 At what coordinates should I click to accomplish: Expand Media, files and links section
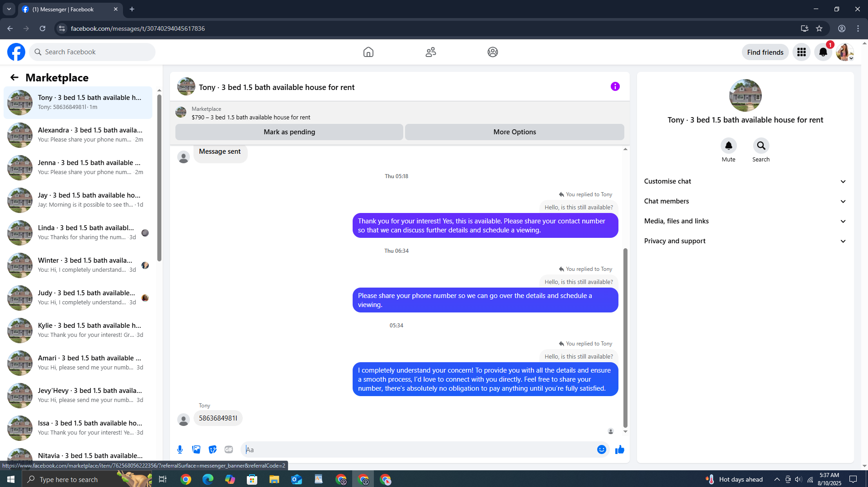coord(745,221)
